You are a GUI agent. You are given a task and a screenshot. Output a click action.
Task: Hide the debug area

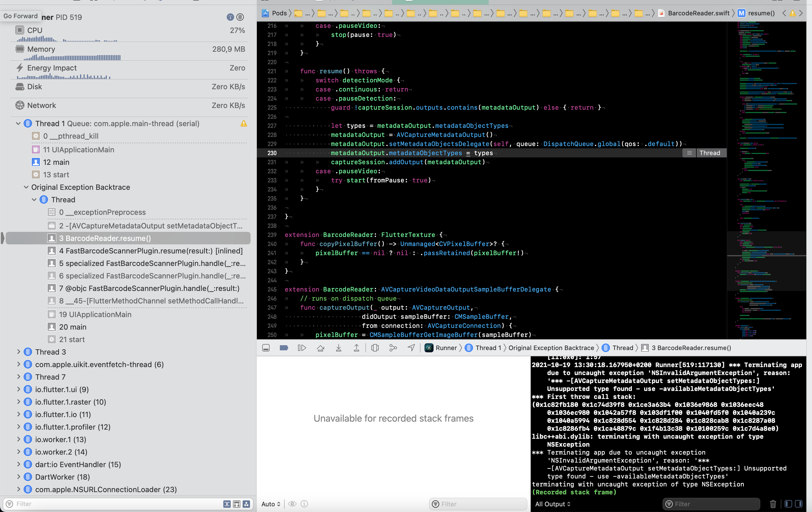click(266, 348)
